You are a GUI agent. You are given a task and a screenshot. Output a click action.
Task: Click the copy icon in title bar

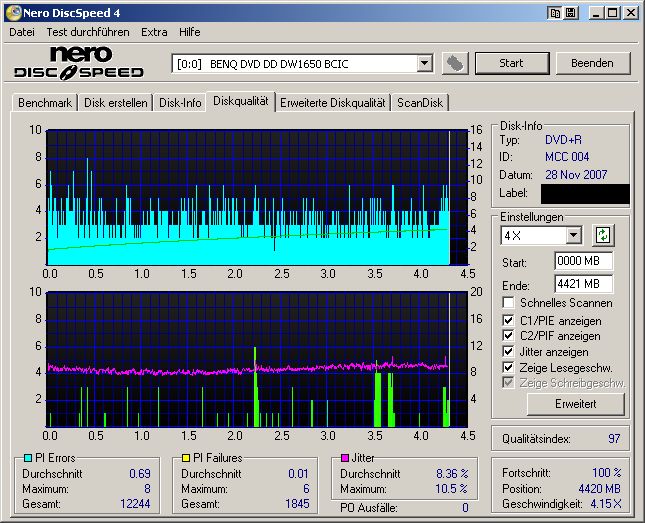pos(554,13)
